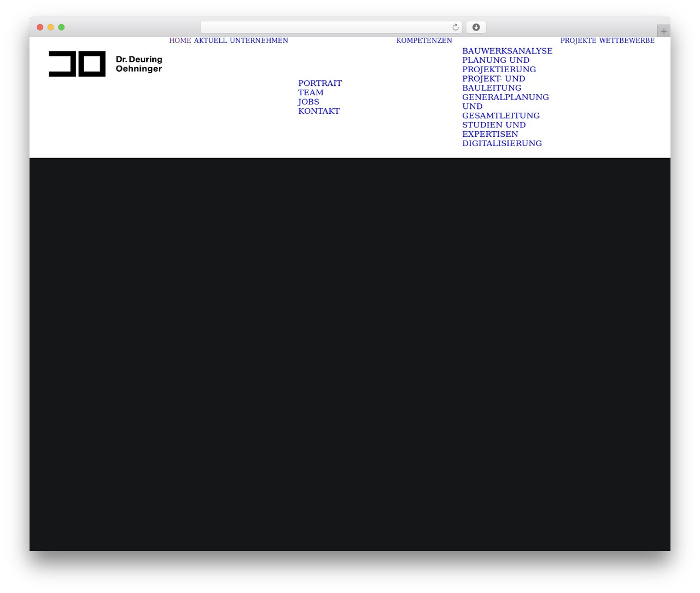Open STUDIEN UND EXPERTISEN link
This screenshot has height=593, width=700.
(494, 129)
